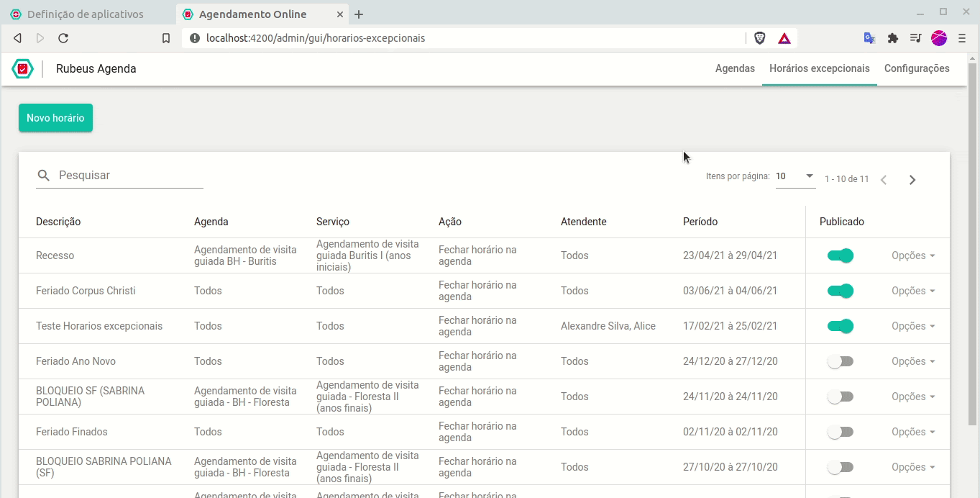Click the Rubeus Agenda hexagon logo
This screenshot has width=980, height=498.
click(23, 68)
